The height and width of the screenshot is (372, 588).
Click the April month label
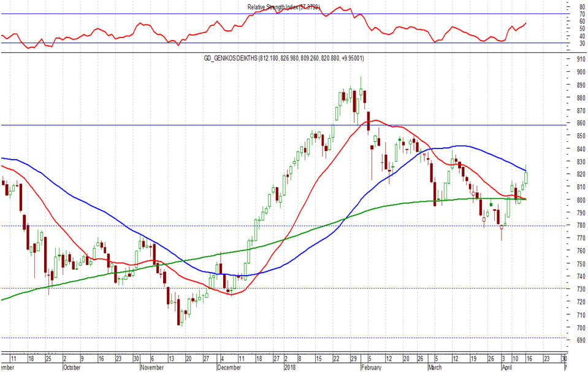click(x=506, y=368)
